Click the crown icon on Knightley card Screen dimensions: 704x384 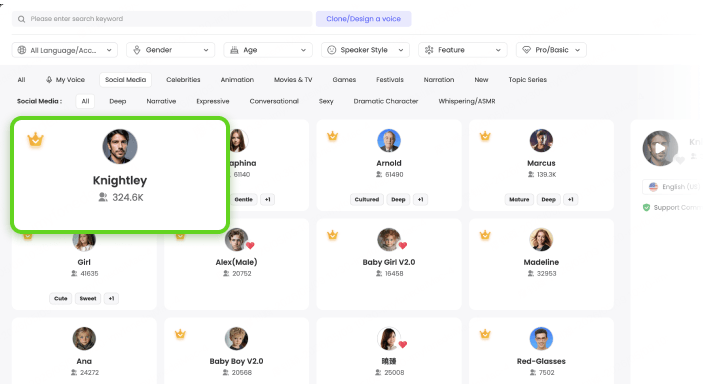click(35, 140)
